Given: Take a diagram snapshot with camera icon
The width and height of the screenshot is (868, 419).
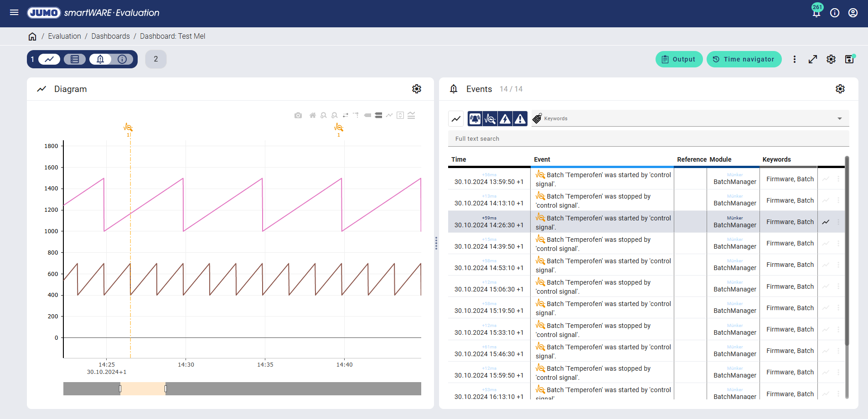Looking at the screenshot, I should [298, 116].
